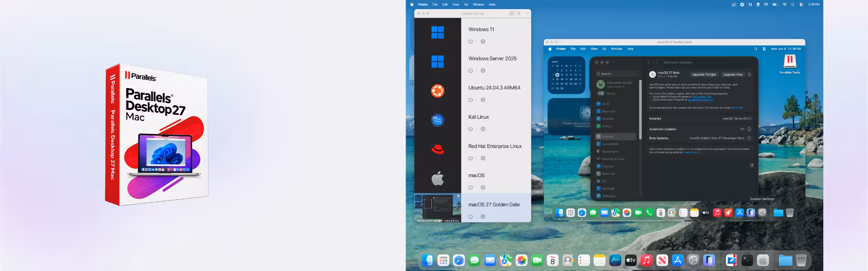Screen dimensions: 868x271
Task: Add new VM with Control Center plus button
Action: tap(527, 14)
